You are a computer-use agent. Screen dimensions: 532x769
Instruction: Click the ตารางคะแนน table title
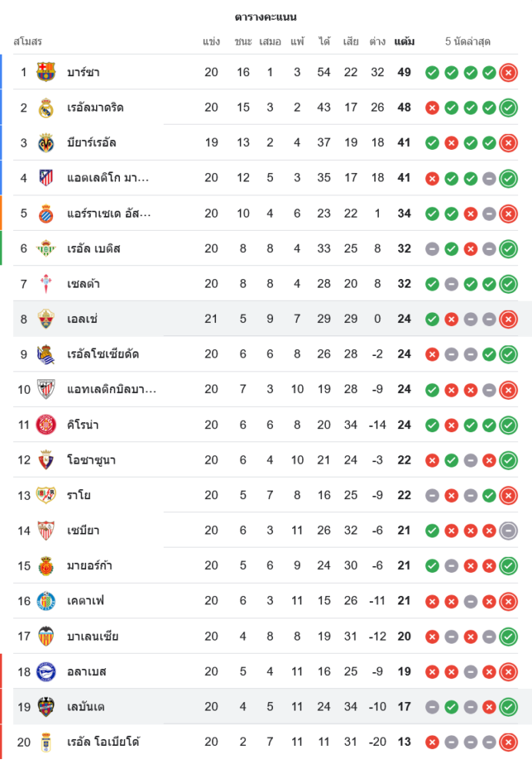point(266,17)
